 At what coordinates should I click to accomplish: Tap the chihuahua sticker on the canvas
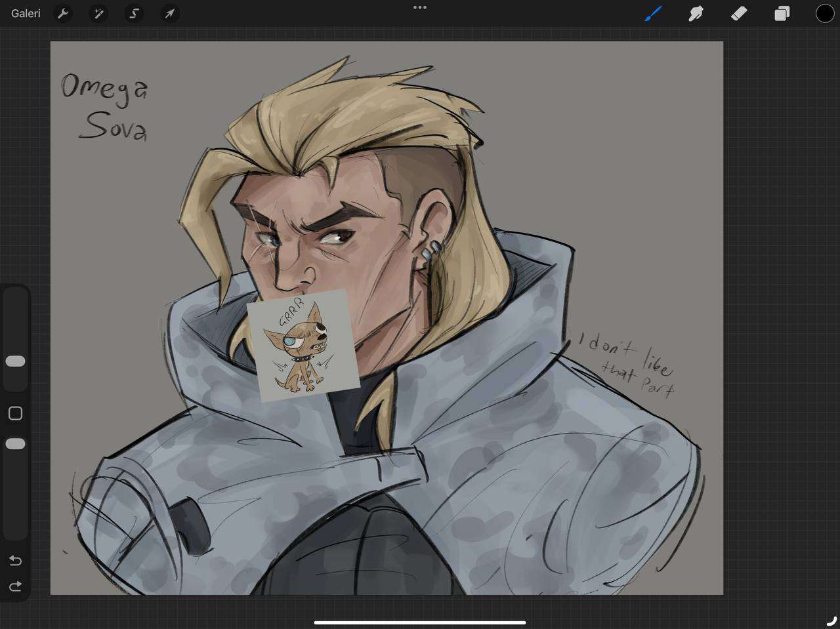[304, 346]
